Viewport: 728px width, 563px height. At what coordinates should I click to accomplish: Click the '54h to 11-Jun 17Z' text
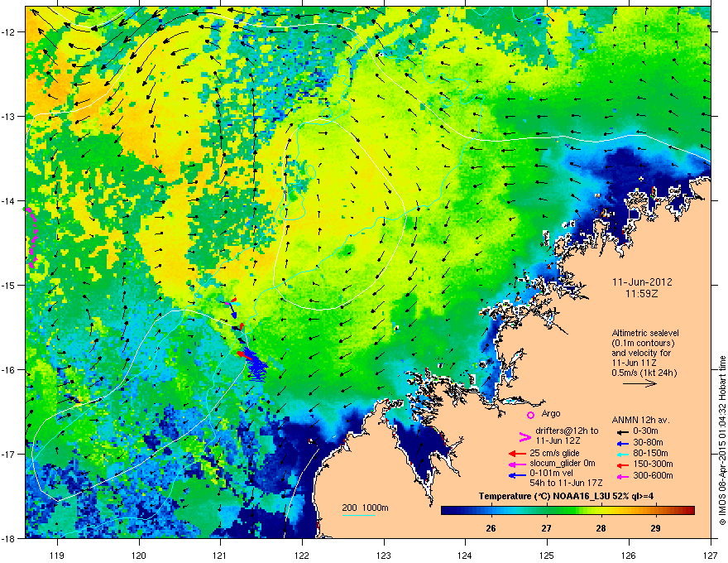coord(566,483)
